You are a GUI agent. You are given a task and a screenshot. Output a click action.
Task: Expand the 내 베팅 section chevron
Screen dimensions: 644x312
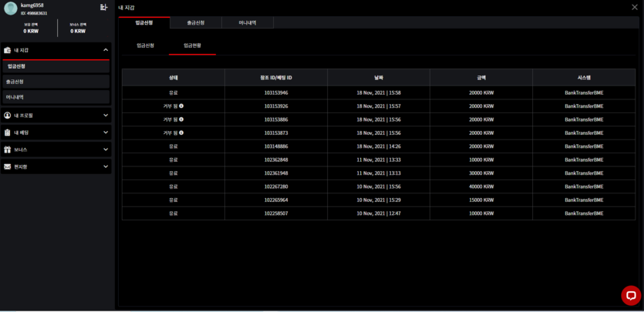point(106,133)
